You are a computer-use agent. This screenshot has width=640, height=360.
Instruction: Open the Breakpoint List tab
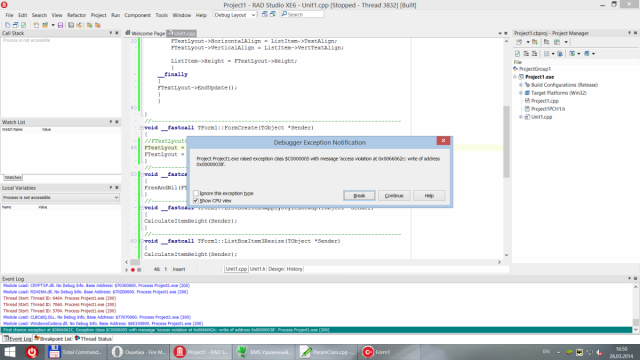(x=53, y=338)
